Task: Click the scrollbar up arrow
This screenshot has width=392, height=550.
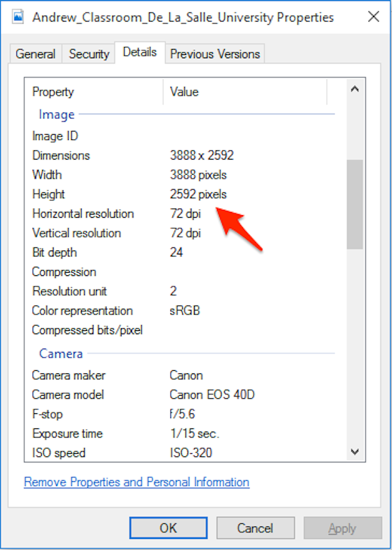Action: click(354, 88)
